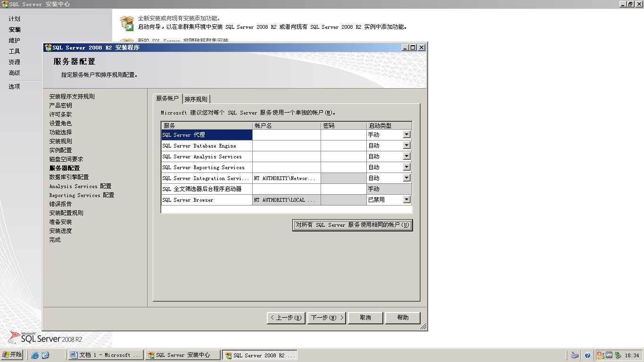Open startup type dropdown for Integration Services
Image resolution: width=644 pixels, height=362 pixels.
tap(407, 178)
